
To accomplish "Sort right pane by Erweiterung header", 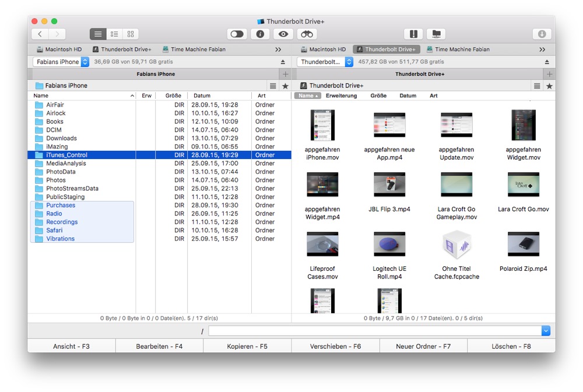I will point(341,96).
